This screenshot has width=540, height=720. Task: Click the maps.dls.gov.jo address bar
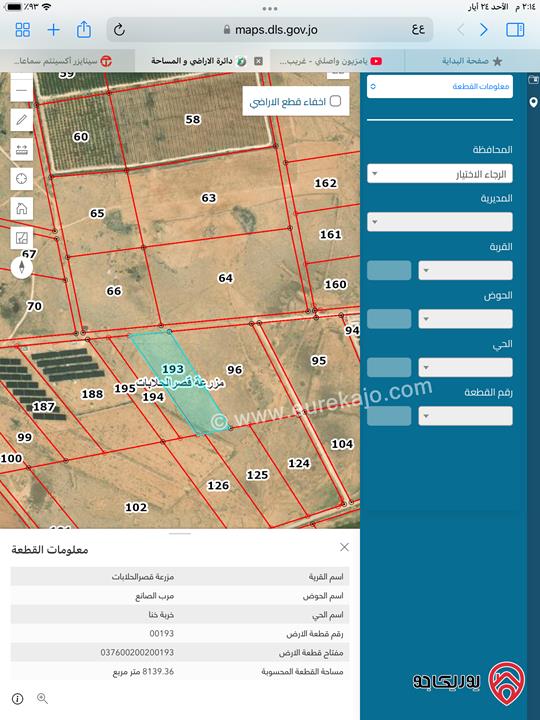[270, 30]
